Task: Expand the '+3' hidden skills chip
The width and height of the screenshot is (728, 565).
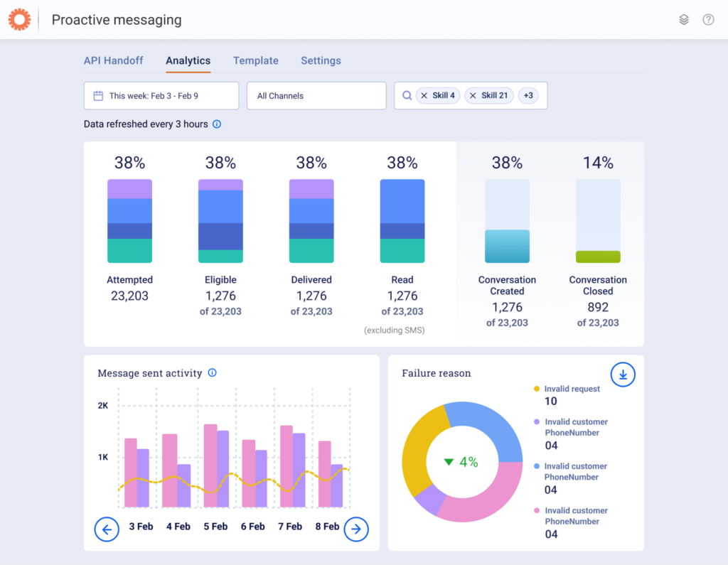Action: pyautogui.click(x=529, y=95)
